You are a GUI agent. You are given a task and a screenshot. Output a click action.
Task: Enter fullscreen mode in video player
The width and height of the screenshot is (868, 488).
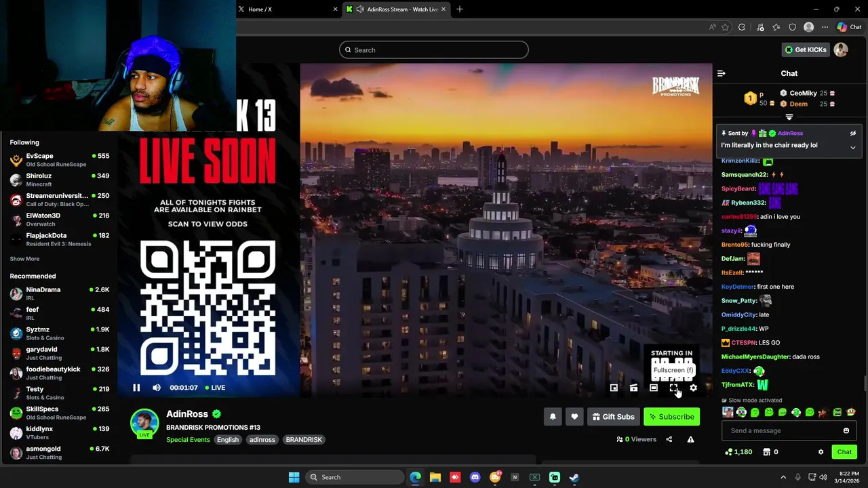pyautogui.click(x=673, y=388)
